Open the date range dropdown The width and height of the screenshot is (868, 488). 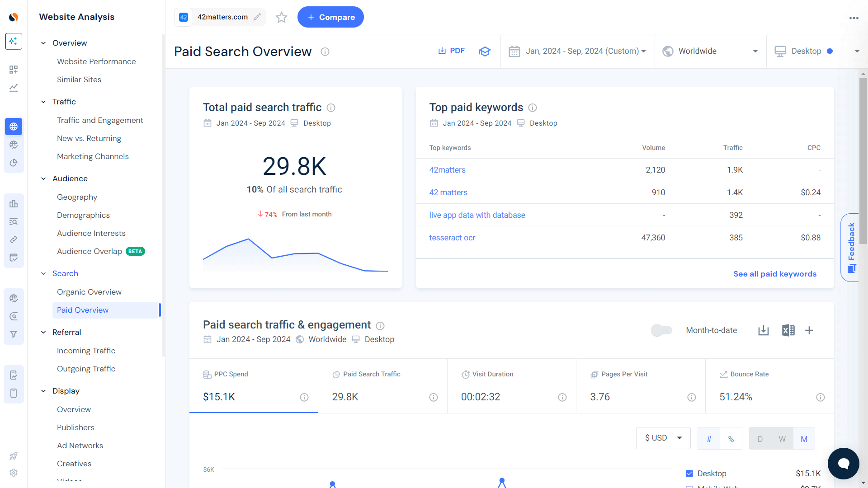point(577,51)
